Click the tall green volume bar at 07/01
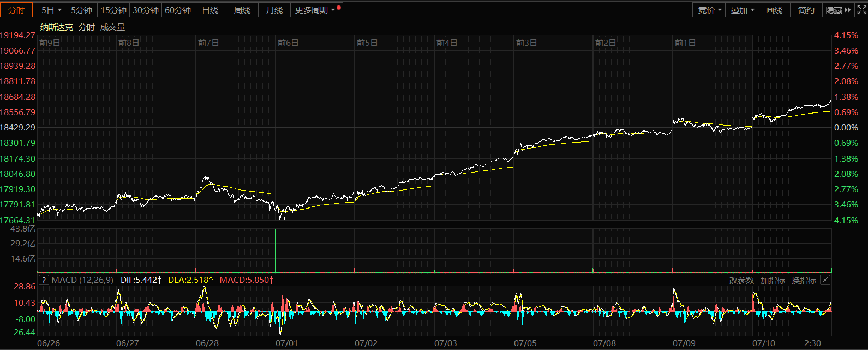This screenshot has width=868, height=350. [x=275, y=251]
